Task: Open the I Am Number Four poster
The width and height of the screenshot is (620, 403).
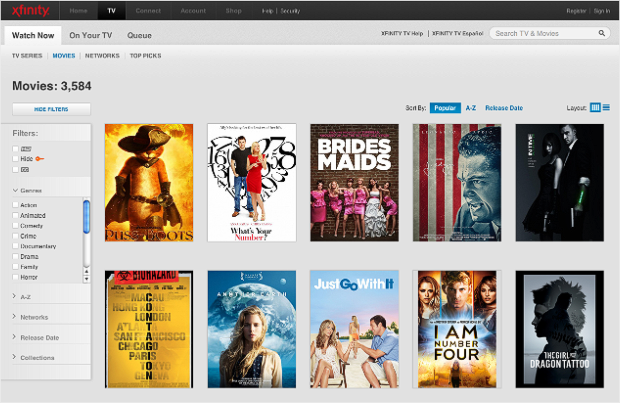Action: click(457, 329)
